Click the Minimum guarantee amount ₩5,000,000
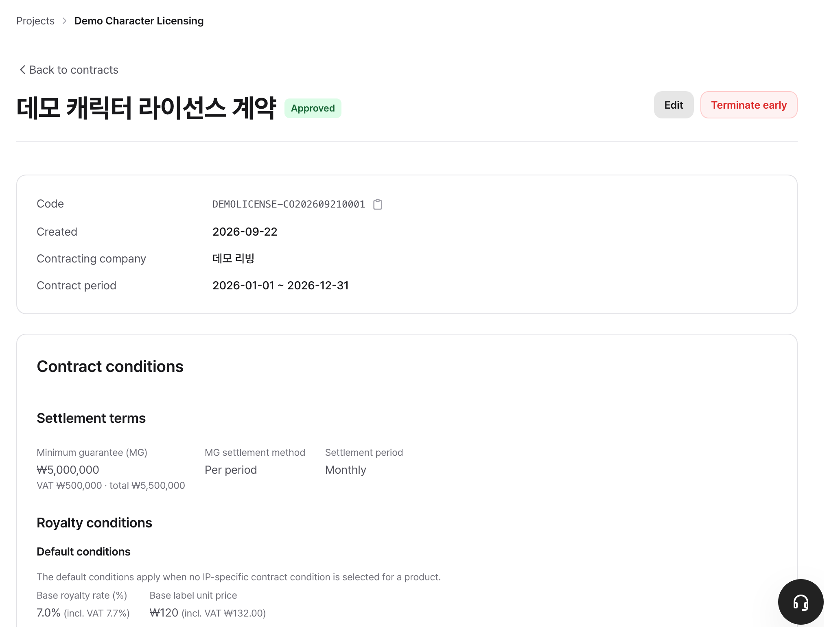 click(68, 470)
